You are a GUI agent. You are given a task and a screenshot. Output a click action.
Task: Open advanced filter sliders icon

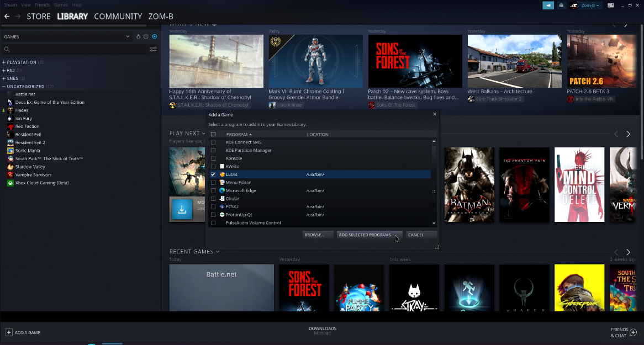[x=153, y=49]
